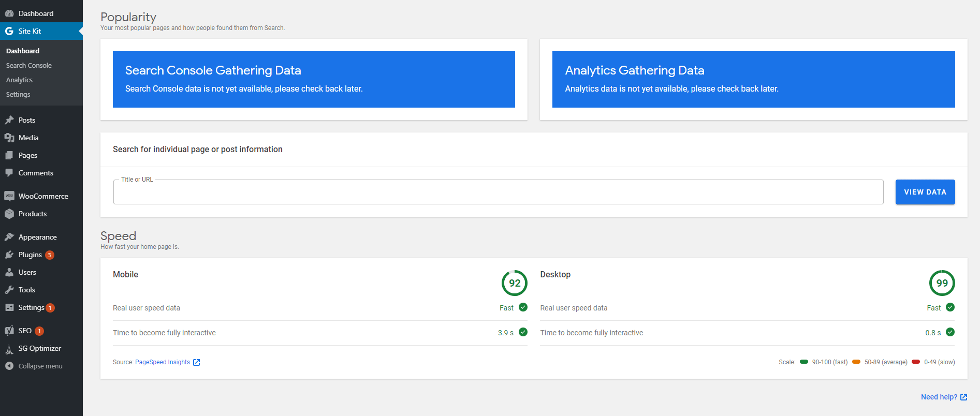Screen dimensions: 980x416
Task: Focus the Title or URL search field
Action: (x=498, y=192)
